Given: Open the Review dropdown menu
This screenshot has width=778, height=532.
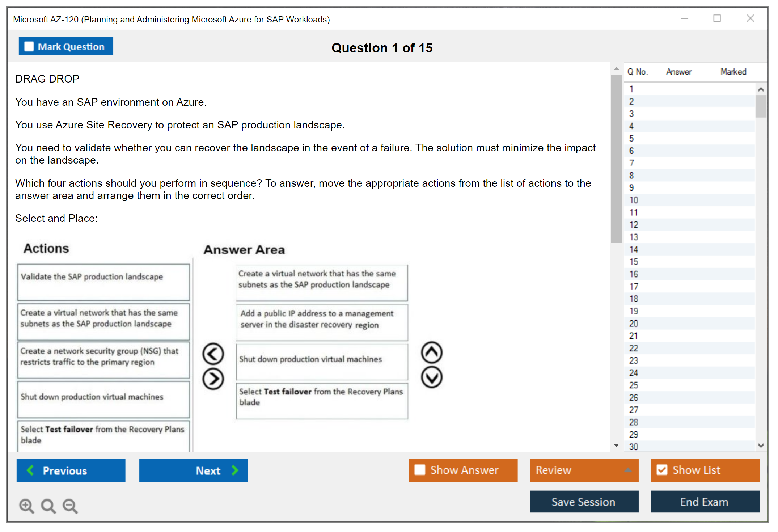Looking at the screenshot, I should (628, 470).
